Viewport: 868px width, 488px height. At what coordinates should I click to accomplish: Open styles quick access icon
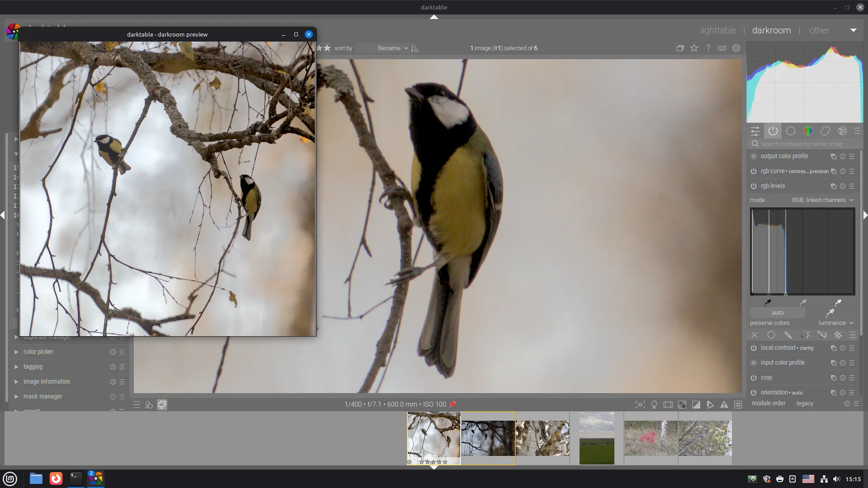pos(149,405)
